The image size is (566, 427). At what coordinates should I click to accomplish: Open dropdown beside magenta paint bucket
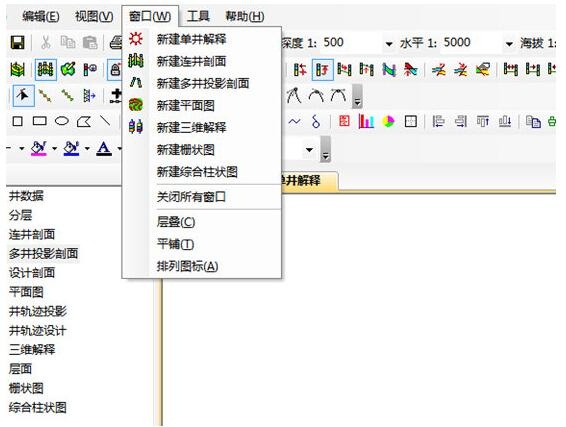click(x=55, y=148)
